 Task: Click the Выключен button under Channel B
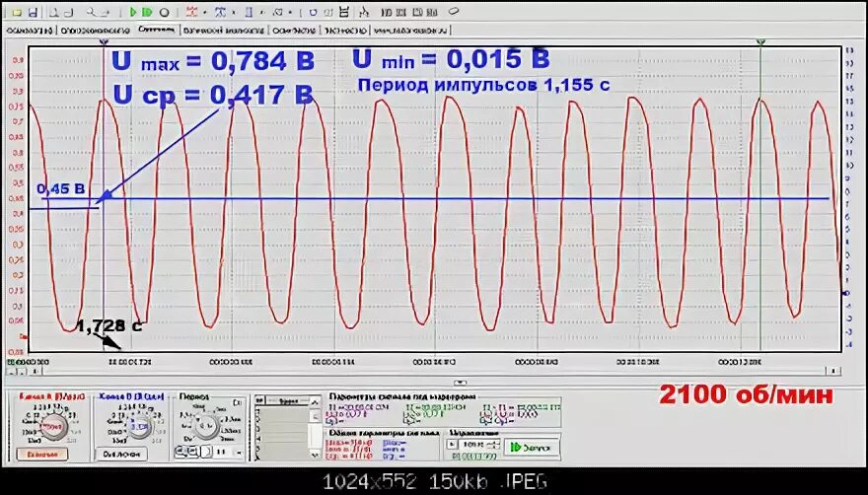[x=121, y=455]
